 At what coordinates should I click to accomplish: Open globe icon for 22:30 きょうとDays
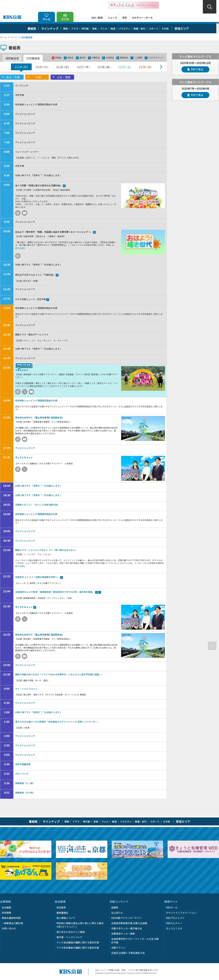pos(18,619)
